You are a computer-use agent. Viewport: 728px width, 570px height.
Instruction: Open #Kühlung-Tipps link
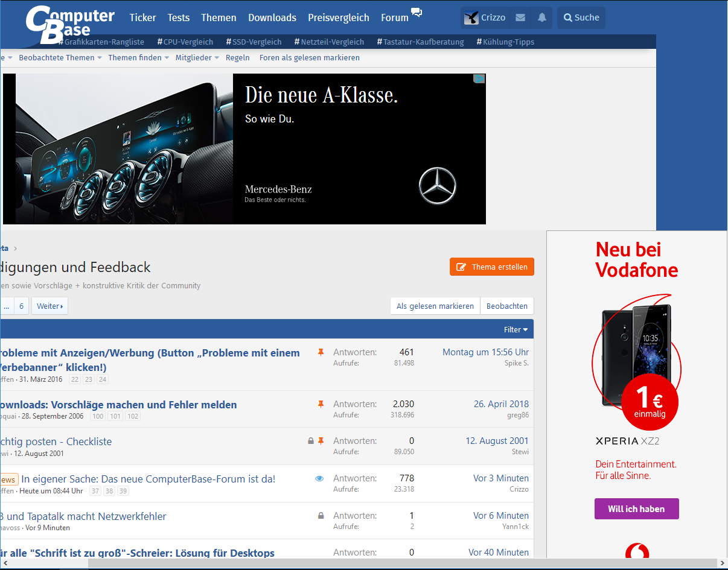(x=505, y=42)
